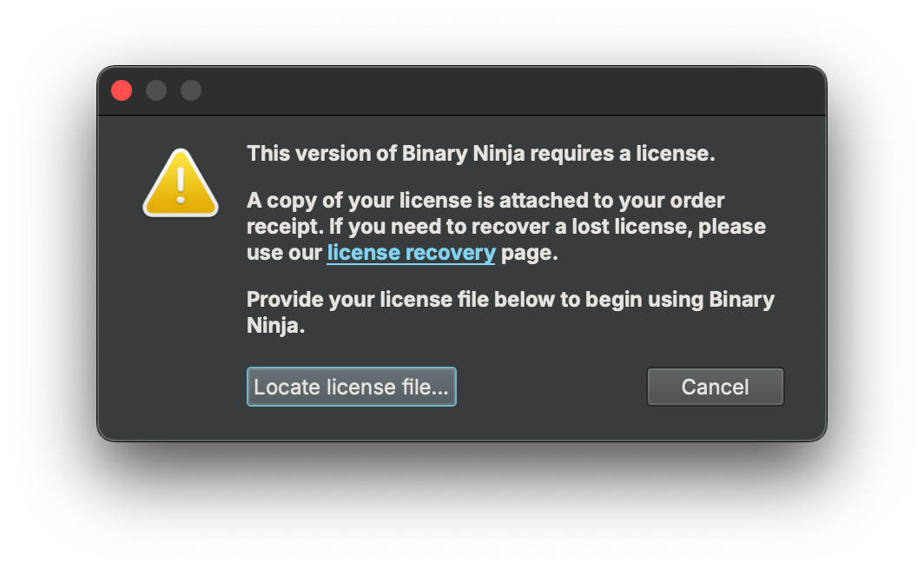Image resolution: width=924 pixels, height=570 pixels.
Task: Click the word "page." after the link
Action: tap(529, 253)
